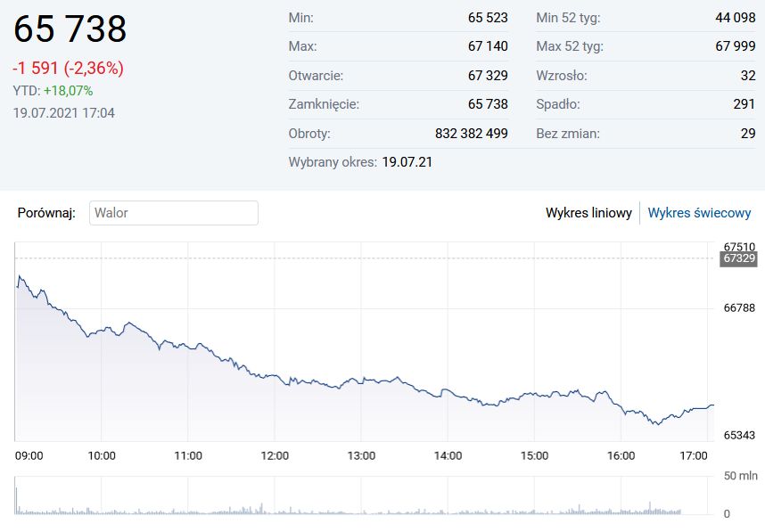Click the 50 mln volume axis label

(738, 476)
